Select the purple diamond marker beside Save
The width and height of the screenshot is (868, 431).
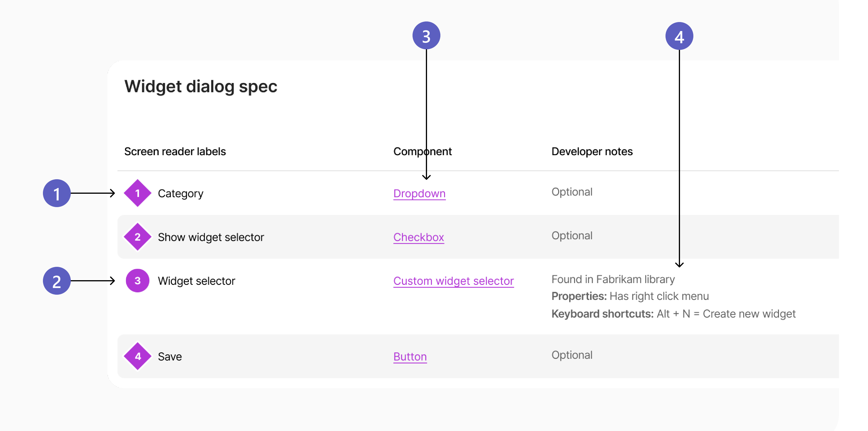tap(138, 356)
